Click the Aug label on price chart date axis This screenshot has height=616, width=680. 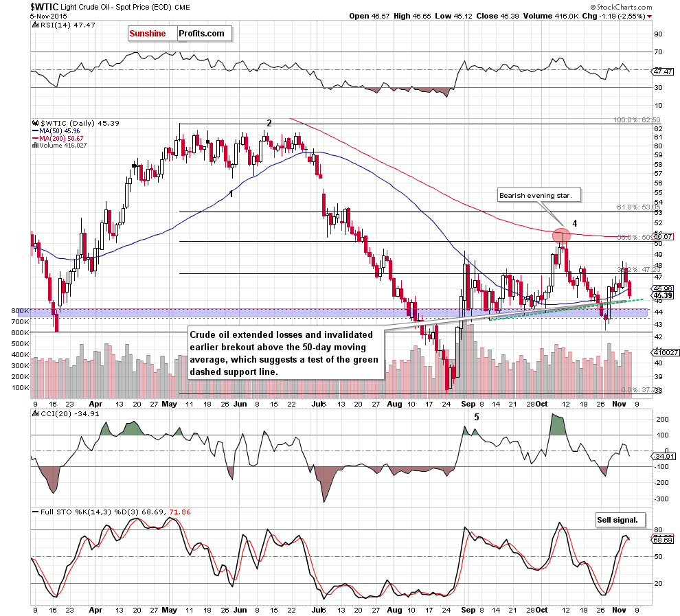(394, 404)
